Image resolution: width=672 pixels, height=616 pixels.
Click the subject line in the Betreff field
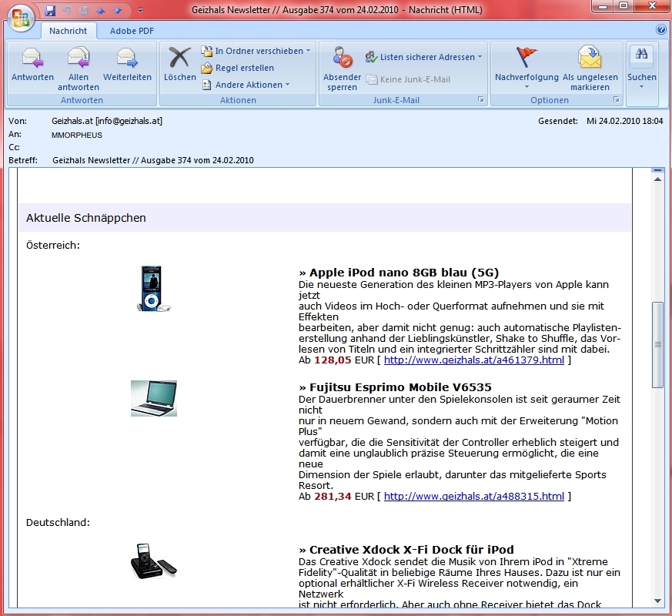tap(153, 160)
